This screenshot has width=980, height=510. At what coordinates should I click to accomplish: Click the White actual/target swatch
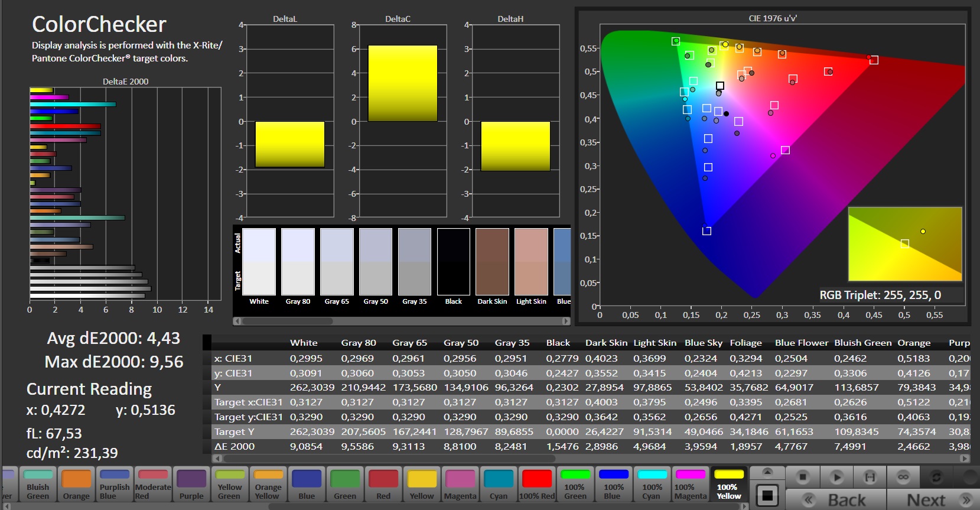259,262
